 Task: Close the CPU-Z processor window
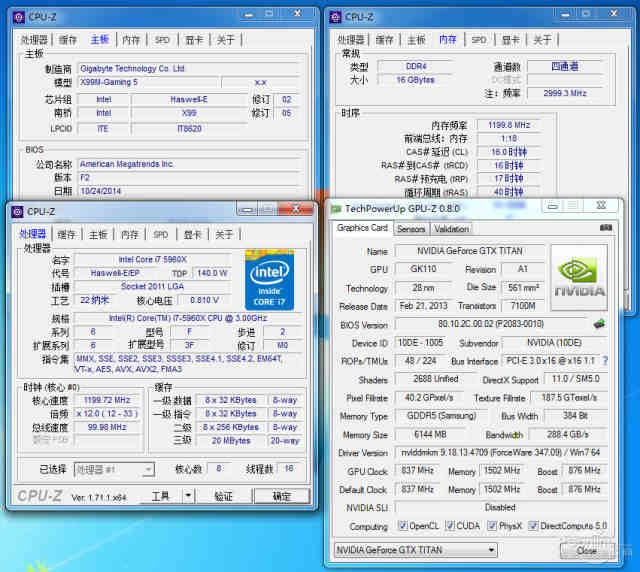[x=296, y=209]
